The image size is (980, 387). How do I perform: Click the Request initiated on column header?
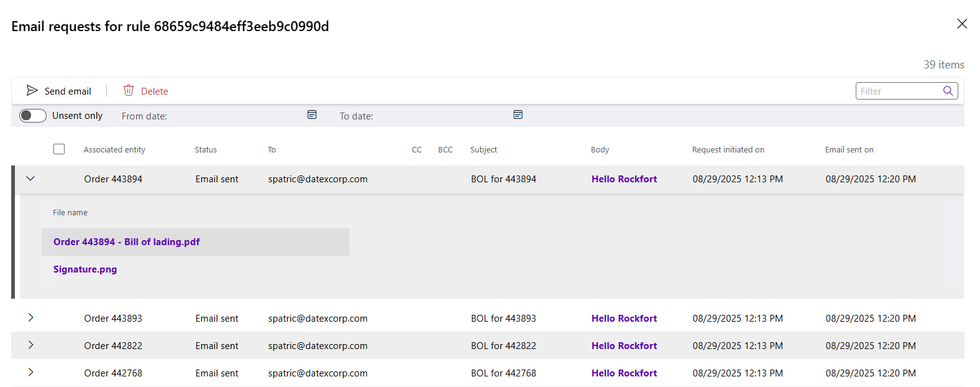click(728, 150)
